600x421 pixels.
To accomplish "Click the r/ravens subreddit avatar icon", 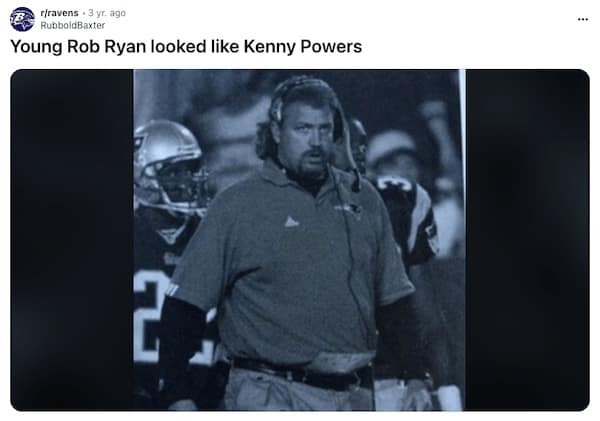I will [22, 18].
